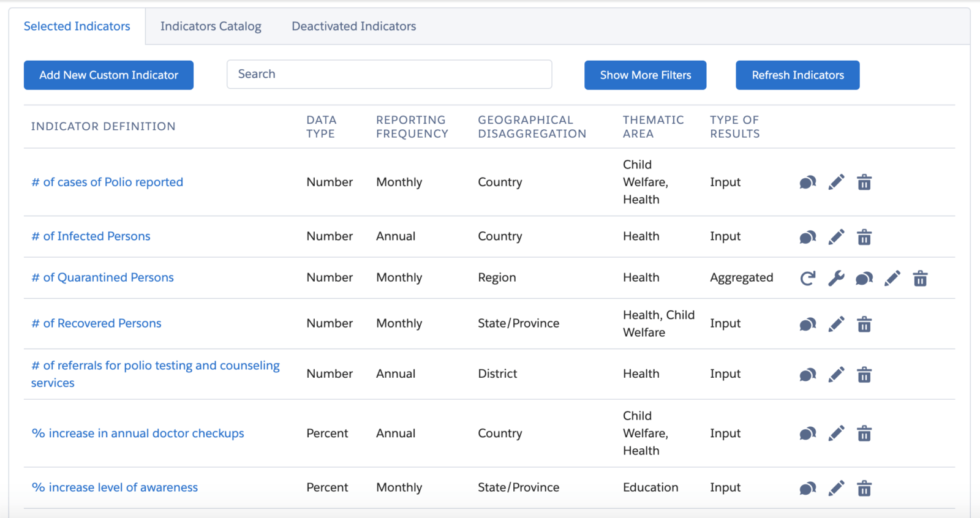The width and height of the screenshot is (980, 518).
Task: Recalculate '# of Quarantined Persons' with refresh arrow icon
Action: pyautogui.click(x=808, y=279)
